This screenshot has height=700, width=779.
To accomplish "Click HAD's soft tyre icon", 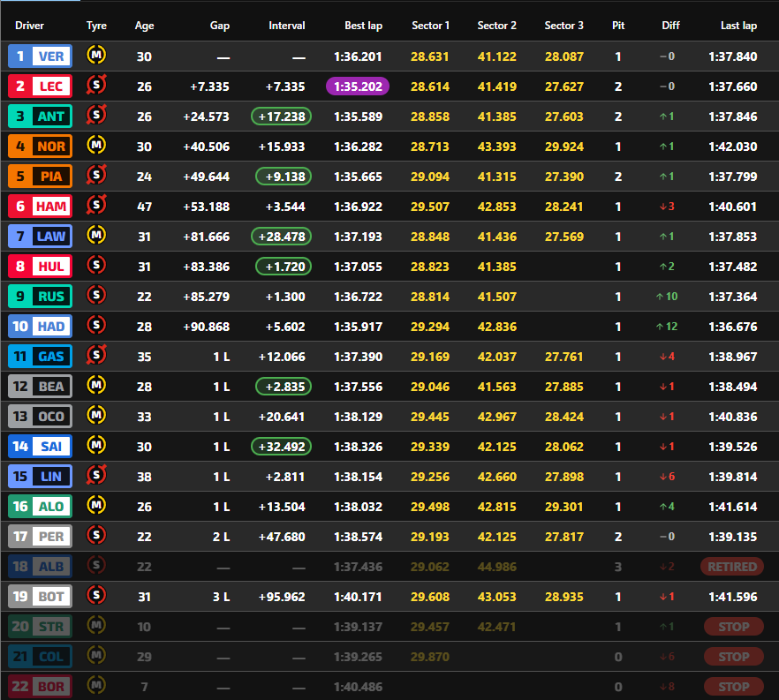I will [96, 325].
